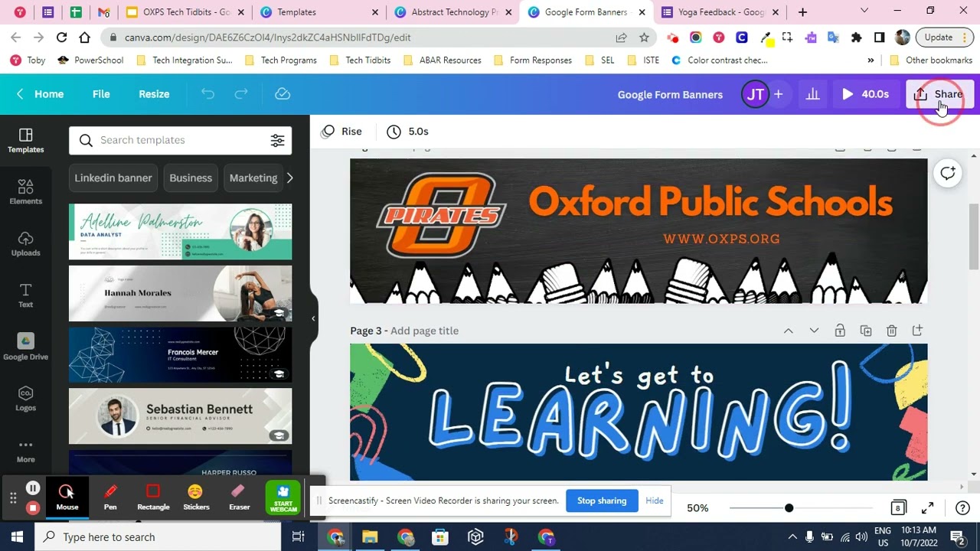
Task: Move Page 3 up with chevron
Action: point(788,331)
